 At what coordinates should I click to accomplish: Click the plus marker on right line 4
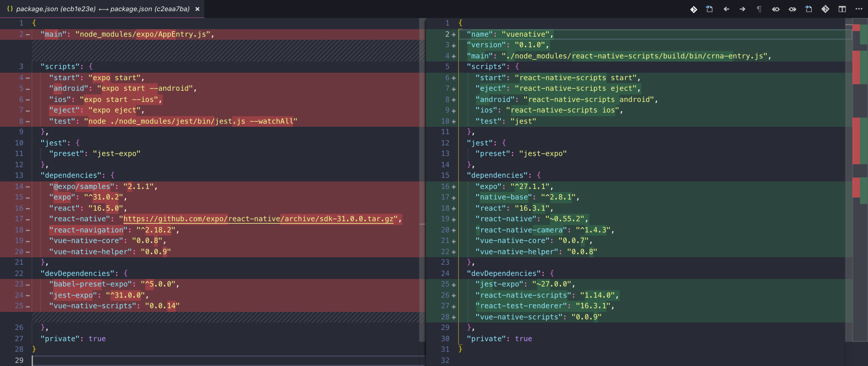453,56
